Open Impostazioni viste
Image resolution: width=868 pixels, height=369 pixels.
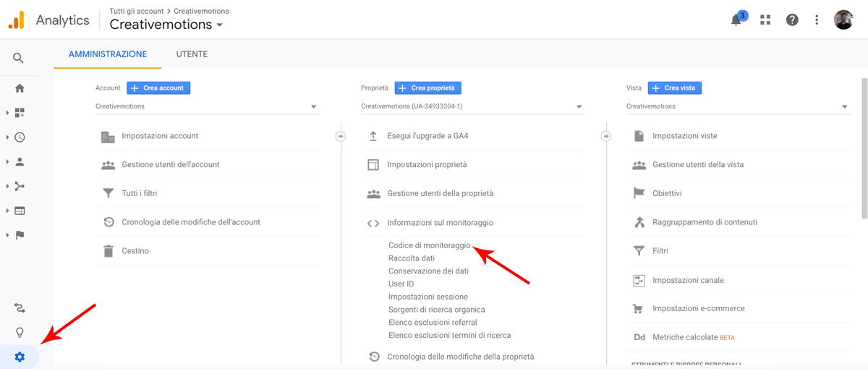pos(685,136)
